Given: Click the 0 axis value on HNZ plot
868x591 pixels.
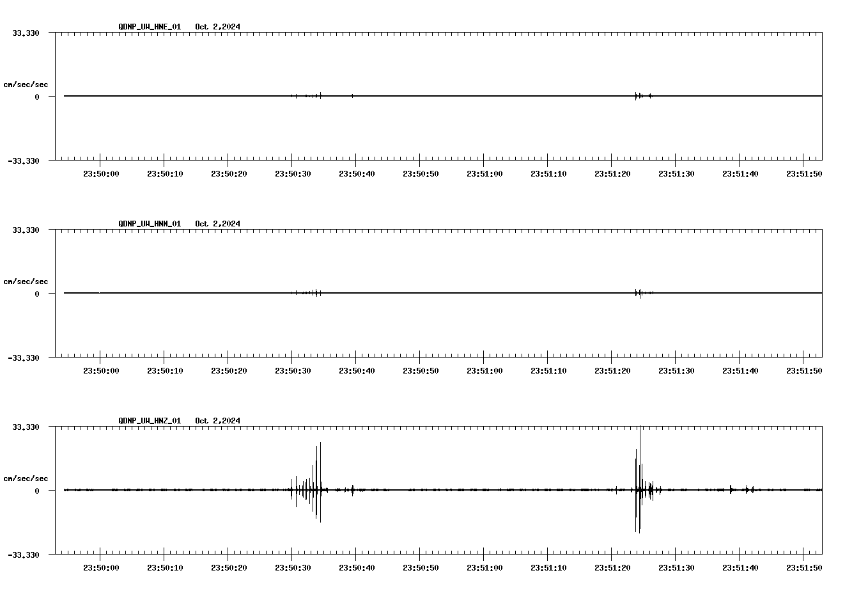Looking at the screenshot, I should (37, 491).
